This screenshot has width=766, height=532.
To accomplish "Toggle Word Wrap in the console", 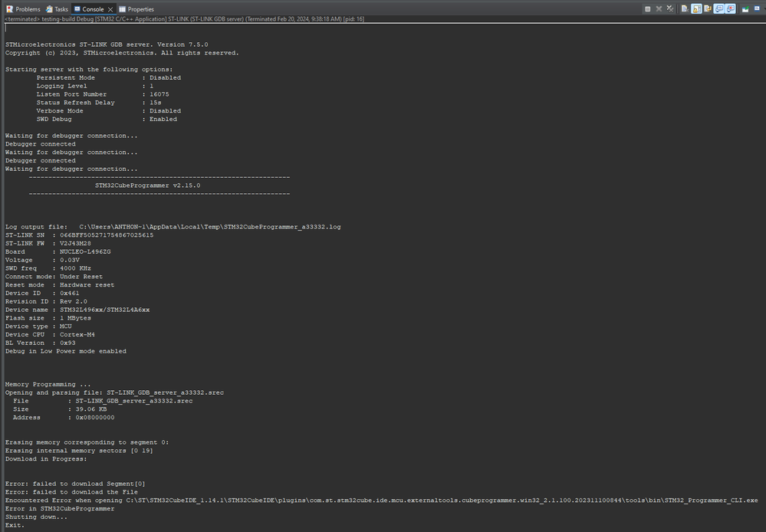I will 708,9.
